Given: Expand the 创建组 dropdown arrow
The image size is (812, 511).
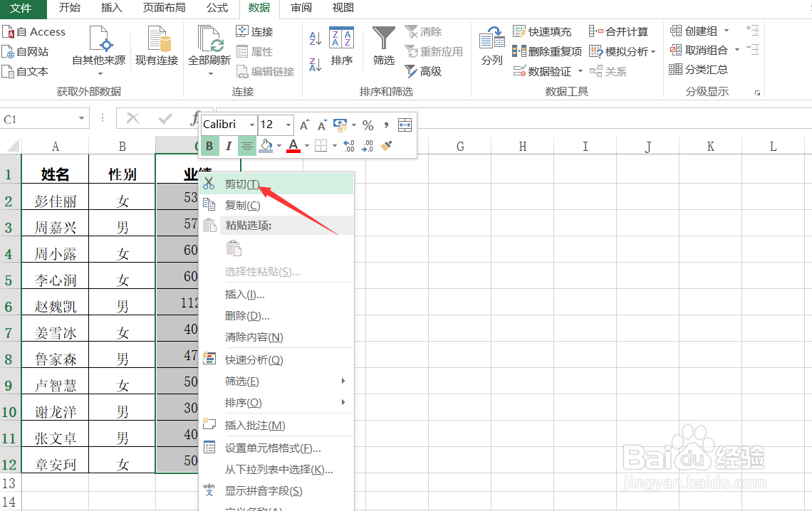Looking at the screenshot, I should (726, 31).
